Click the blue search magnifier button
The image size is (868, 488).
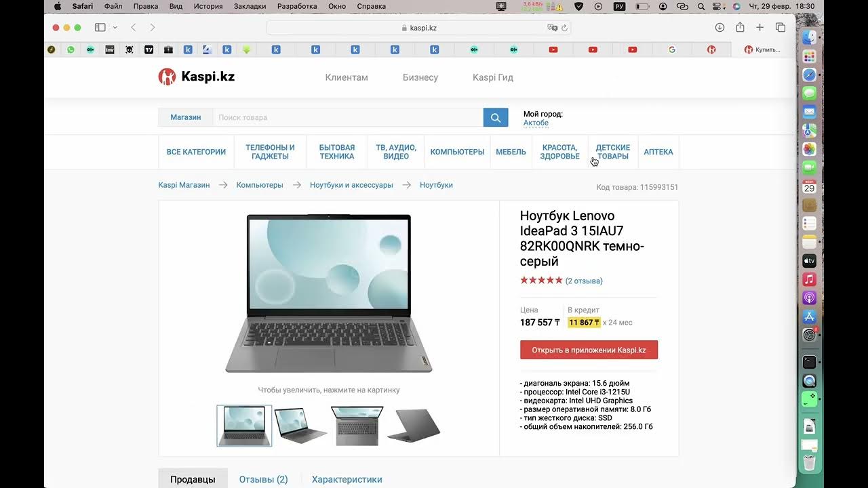pos(496,117)
